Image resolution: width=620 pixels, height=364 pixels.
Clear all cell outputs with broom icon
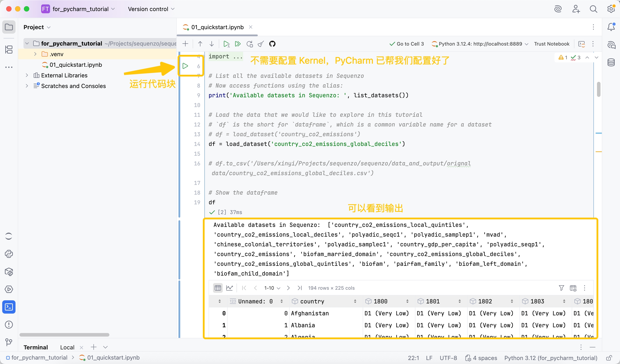(x=261, y=44)
